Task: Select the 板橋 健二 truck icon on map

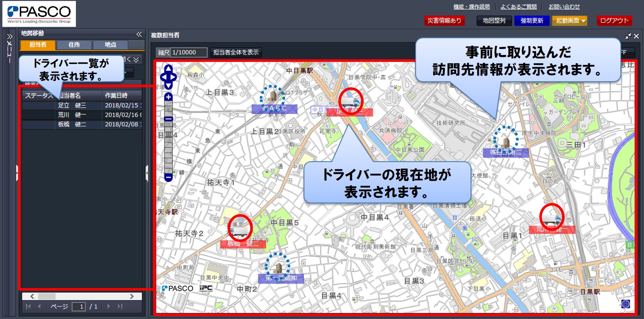Action: pos(240,228)
